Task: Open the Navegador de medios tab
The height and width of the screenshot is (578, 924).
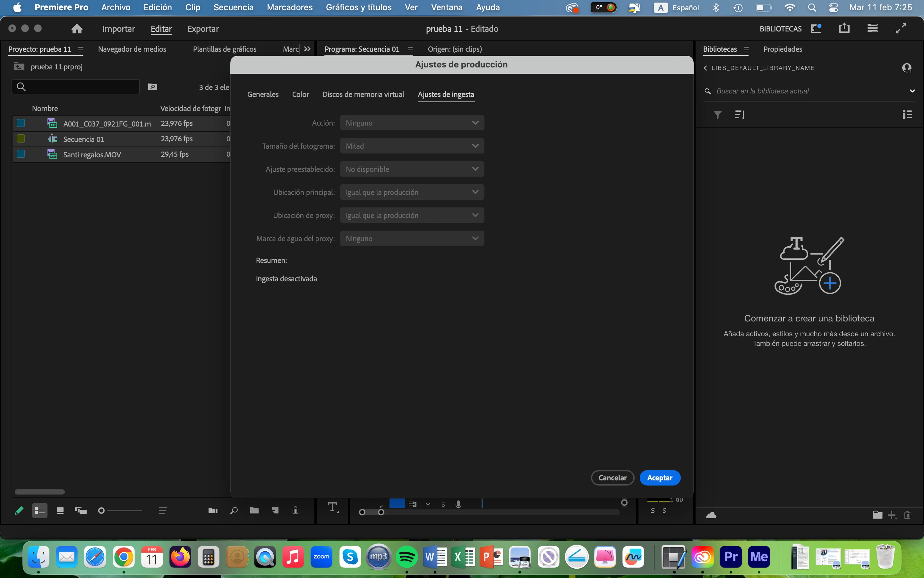Action: click(132, 49)
